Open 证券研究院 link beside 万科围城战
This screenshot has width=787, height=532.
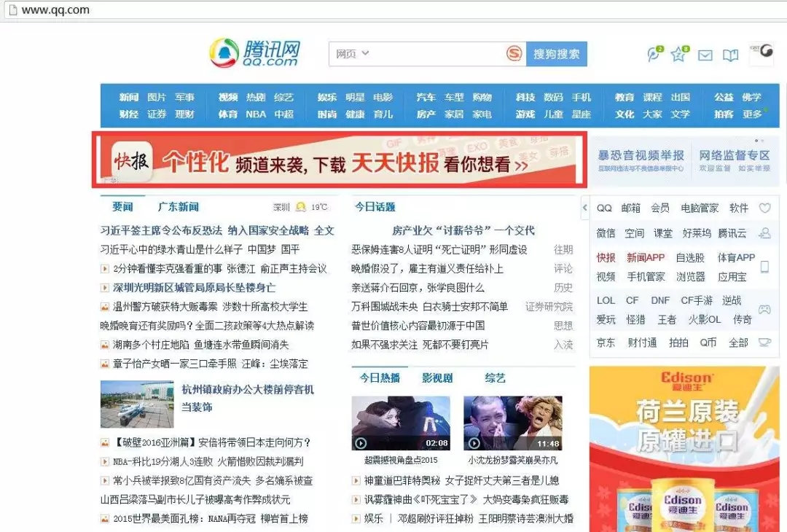549,307
